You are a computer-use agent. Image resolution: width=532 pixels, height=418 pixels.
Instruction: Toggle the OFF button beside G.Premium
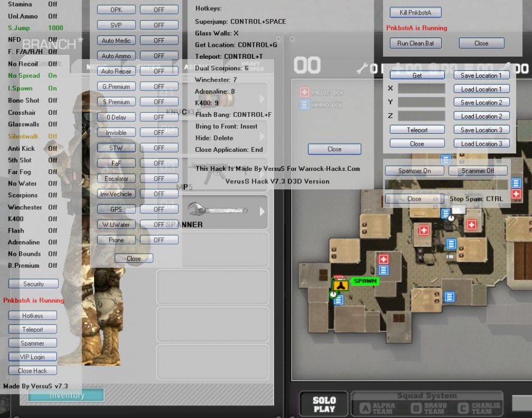pos(159,87)
